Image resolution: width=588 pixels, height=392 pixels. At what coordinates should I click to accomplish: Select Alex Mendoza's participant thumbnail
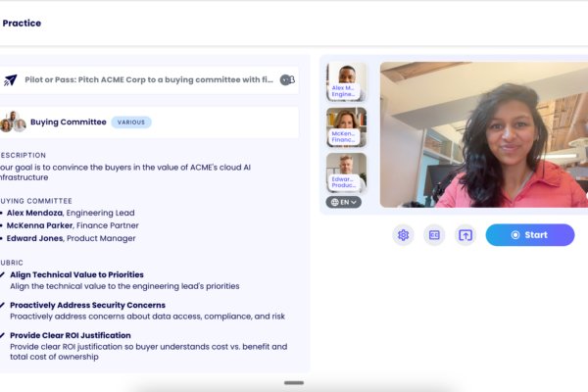pyautogui.click(x=346, y=82)
